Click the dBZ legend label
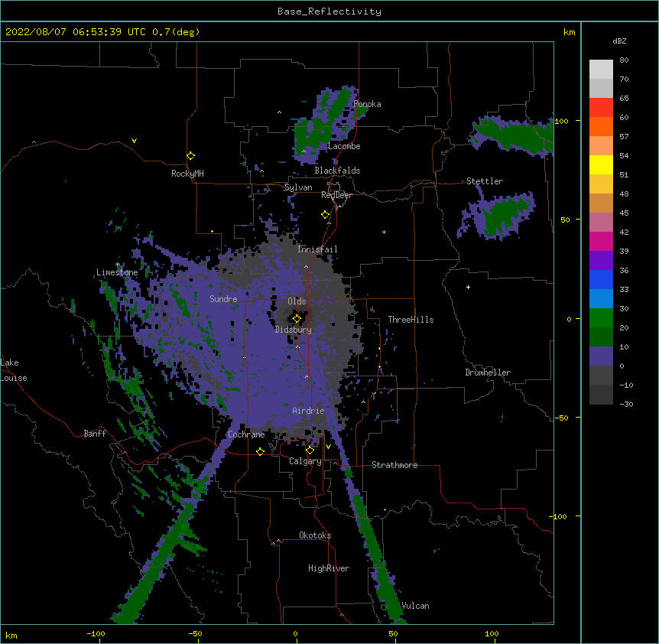 pyautogui.click(x=619, y=41)
